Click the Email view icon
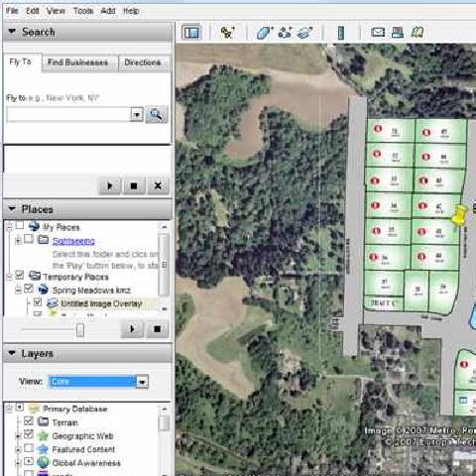This screenshot has width=476, height=476. click(x=378, y=33)
